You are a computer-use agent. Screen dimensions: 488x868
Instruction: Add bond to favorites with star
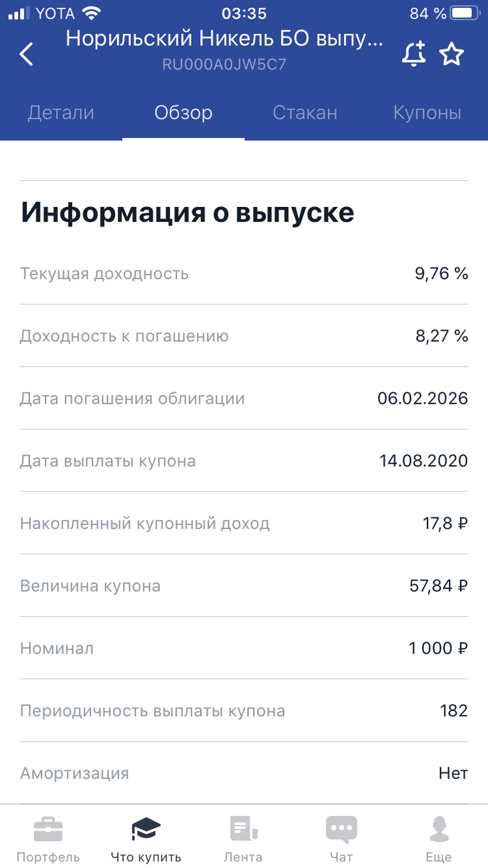452,54
